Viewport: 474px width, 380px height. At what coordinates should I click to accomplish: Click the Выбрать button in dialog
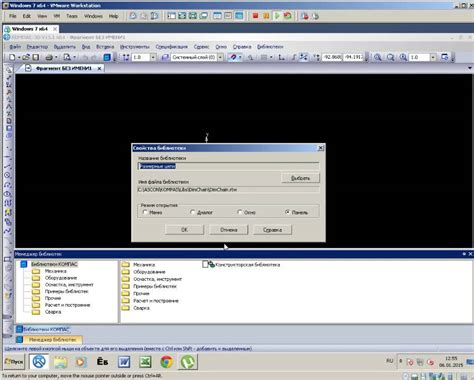300,178
